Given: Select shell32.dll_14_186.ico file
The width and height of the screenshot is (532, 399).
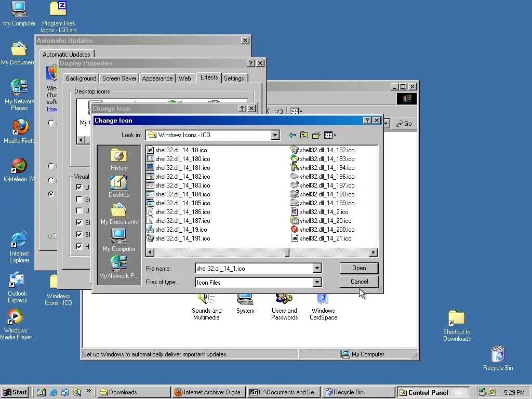Looking at the screenshot, I should [179, 212].
